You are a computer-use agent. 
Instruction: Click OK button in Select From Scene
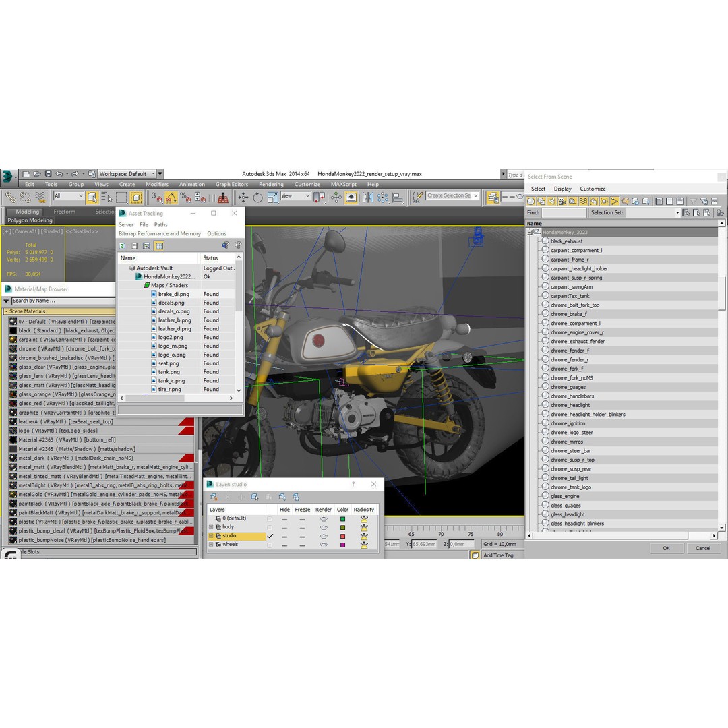(x=666, y=548)
